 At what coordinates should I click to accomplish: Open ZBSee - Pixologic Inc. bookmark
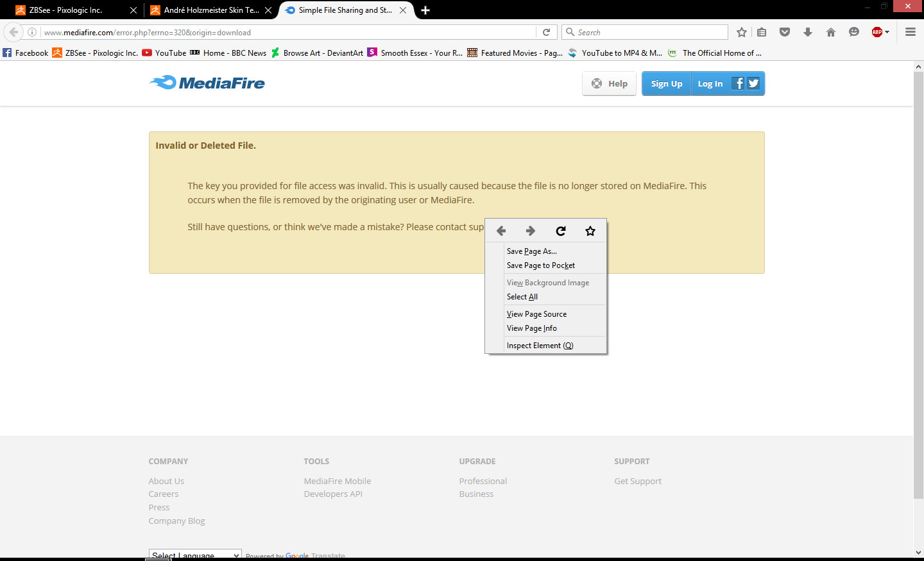[x=95, y=53]
